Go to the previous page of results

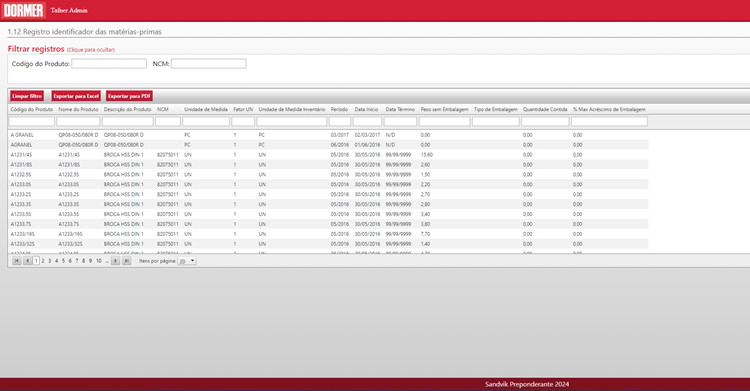point(27,261)
